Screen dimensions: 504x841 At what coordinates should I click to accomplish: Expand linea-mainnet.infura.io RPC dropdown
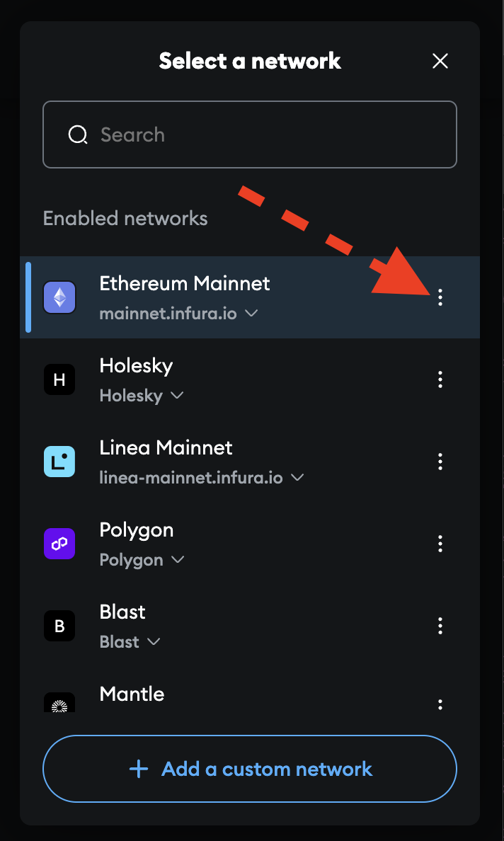tap(297, 478)
